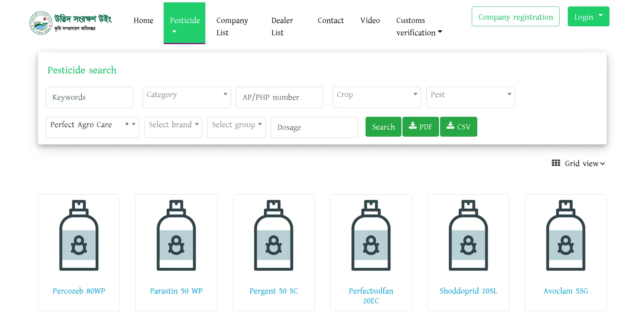Download results as PDF
Viewport: 644px width, 333px height.
coord(421,127)
